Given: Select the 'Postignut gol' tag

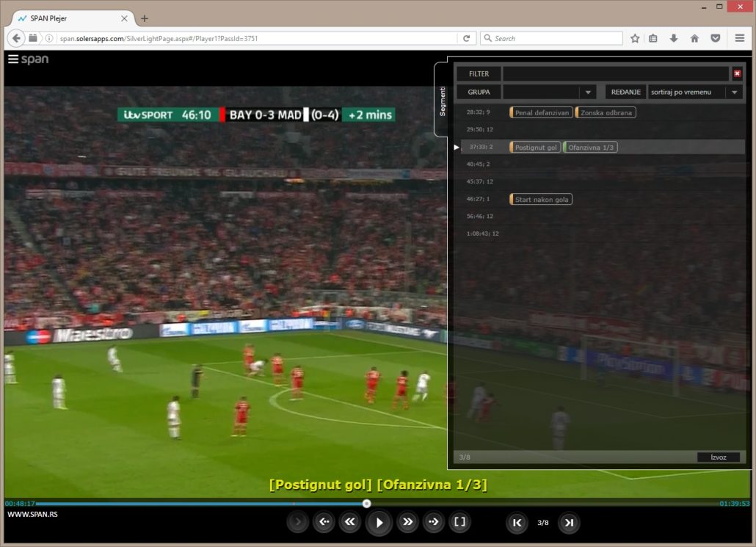Looking at the screenshot, I should pos(535,147).
